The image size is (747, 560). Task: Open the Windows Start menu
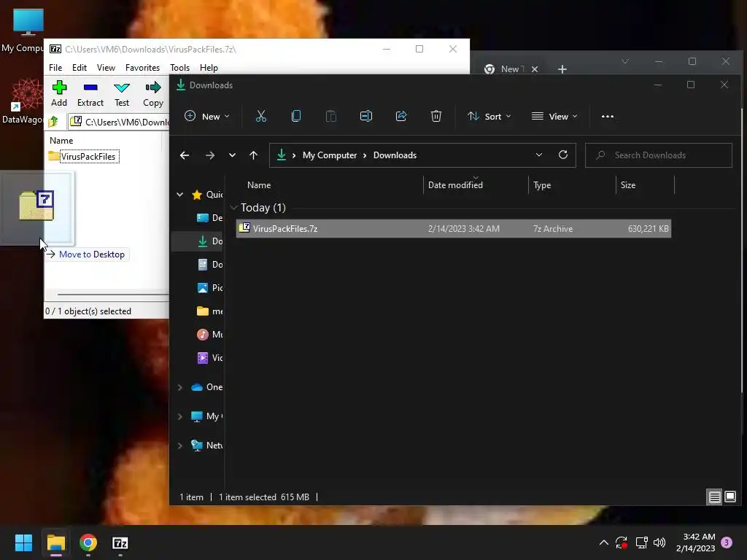tap(23, 542)
